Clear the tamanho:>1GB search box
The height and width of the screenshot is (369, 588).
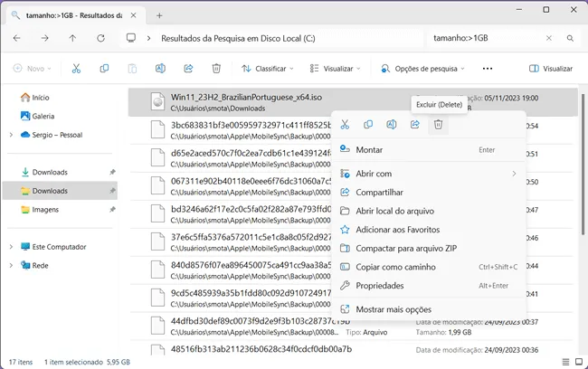coord(546,39)
